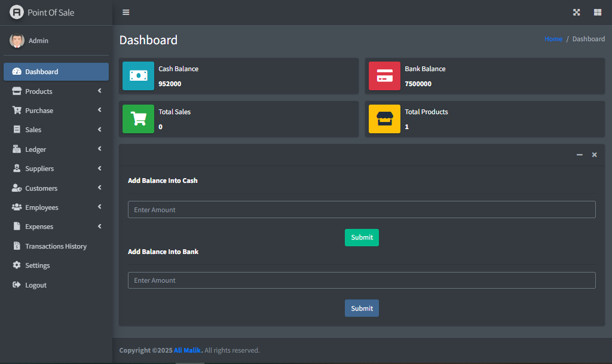Click the Cash Balance money icon

(138, 76)
